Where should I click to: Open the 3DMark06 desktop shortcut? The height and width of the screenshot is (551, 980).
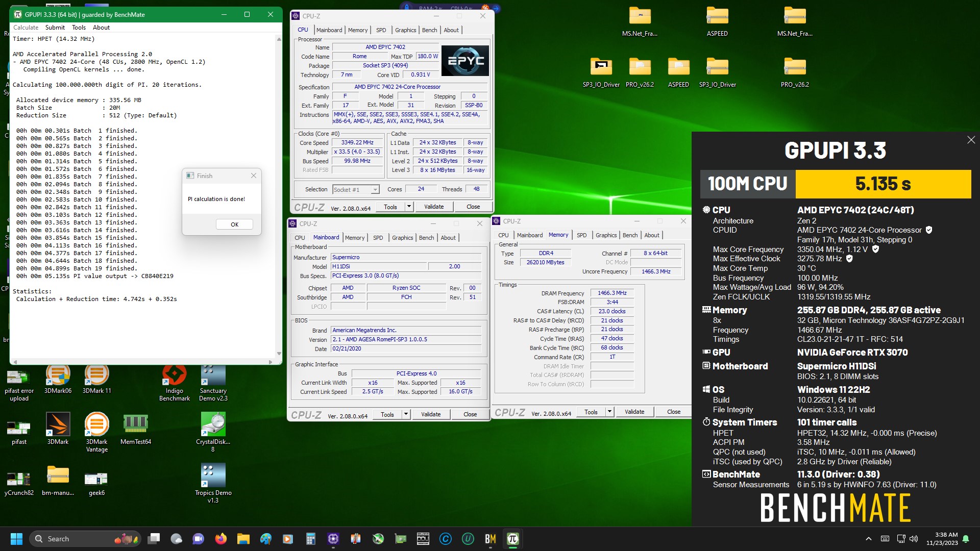pyautogui.click(x=58, y=380)
